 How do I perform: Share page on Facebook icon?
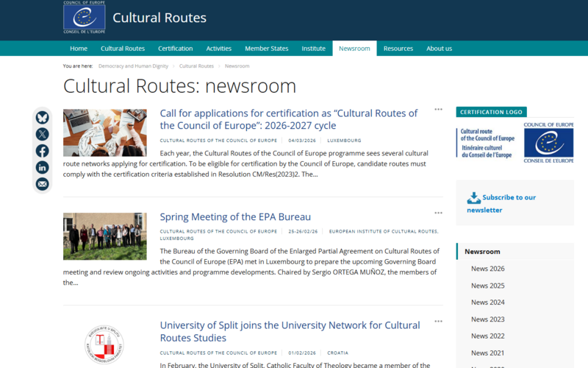coord(43,151)
